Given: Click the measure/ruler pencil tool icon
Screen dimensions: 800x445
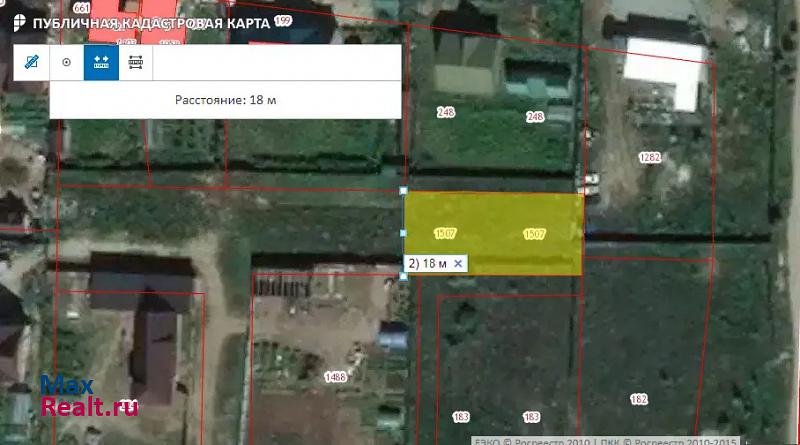Looking at the screenshot, I should click(32, 62).
